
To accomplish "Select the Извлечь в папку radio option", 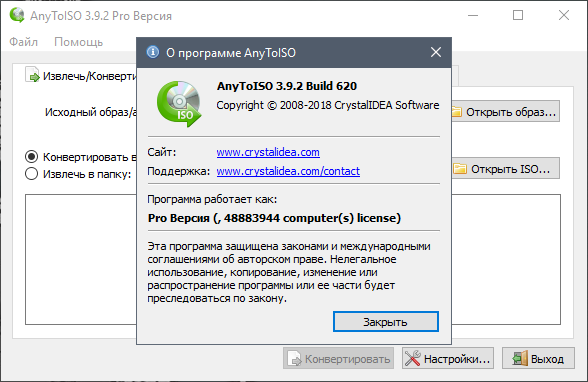I will click(32, 174).
